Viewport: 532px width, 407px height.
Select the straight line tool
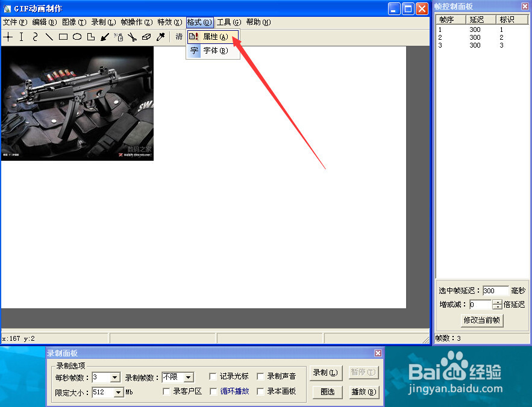point(49,37)
